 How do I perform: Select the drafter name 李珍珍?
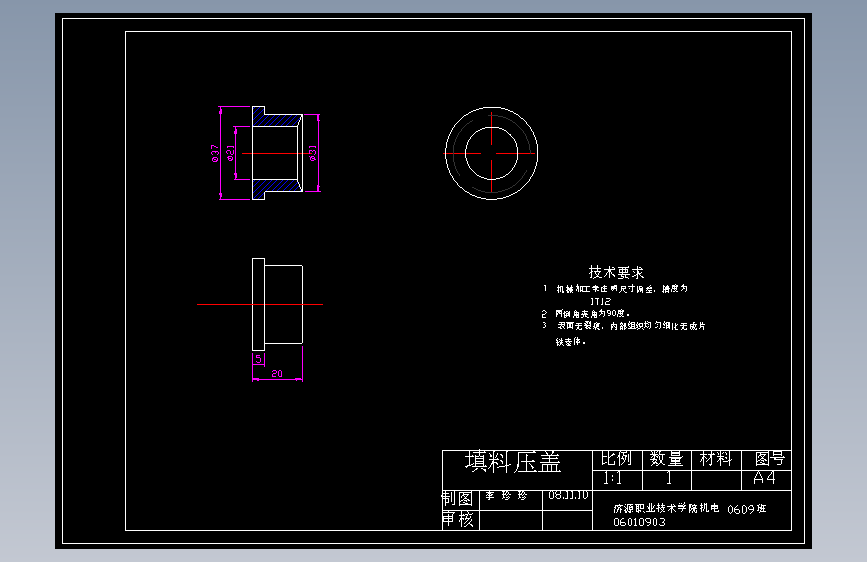click(506, 496)
